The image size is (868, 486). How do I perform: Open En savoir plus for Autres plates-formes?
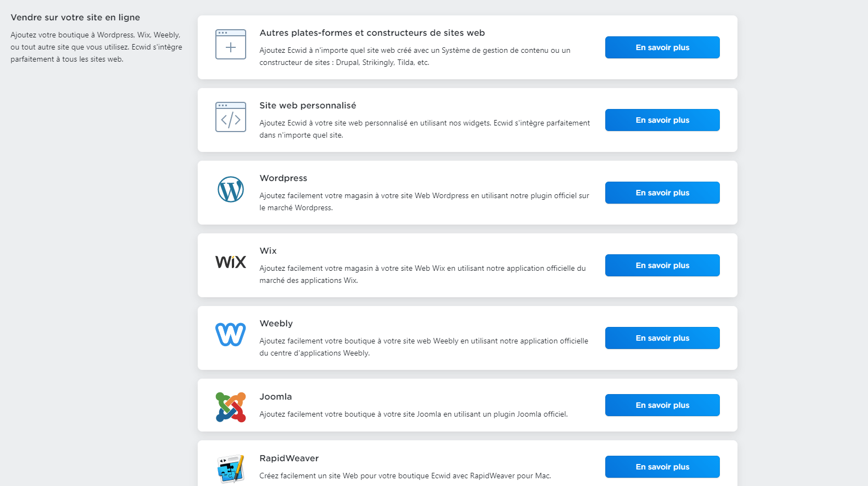coord(662,47)
